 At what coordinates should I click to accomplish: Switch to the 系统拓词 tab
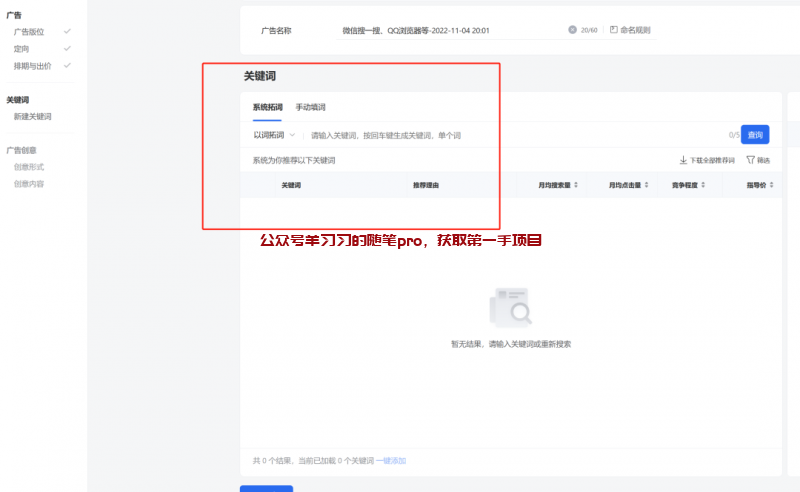pos(267,107)
